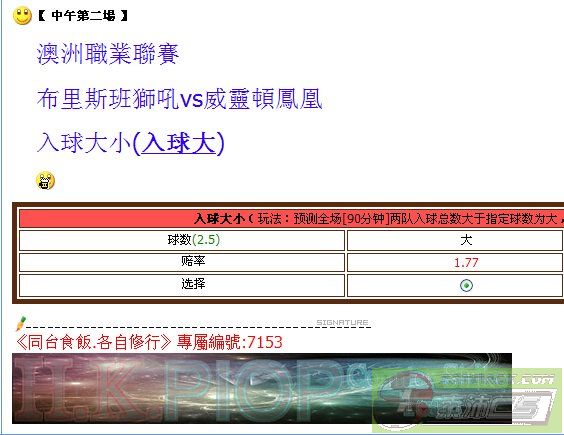
Task: Click the green 2.5 goal line number
Action: [206, 240]
